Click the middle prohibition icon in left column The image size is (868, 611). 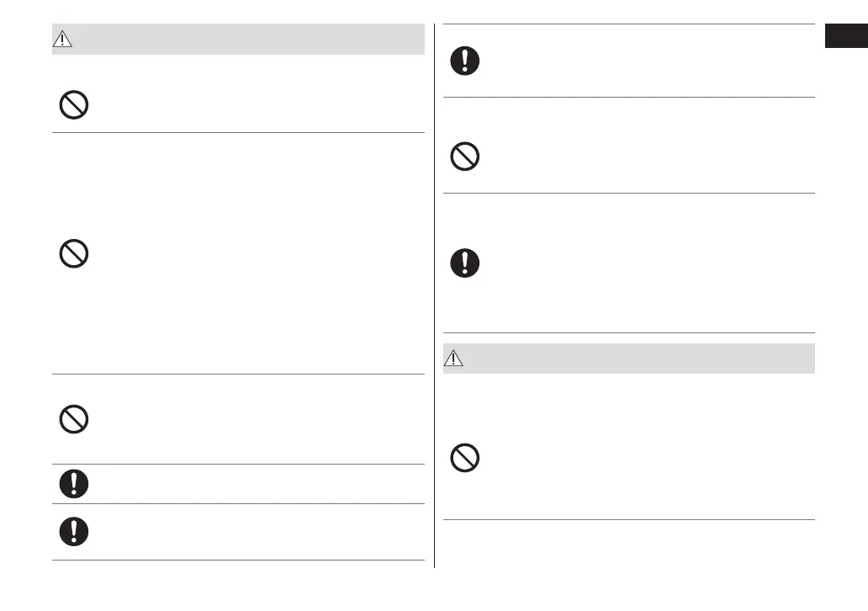[74, 253]
